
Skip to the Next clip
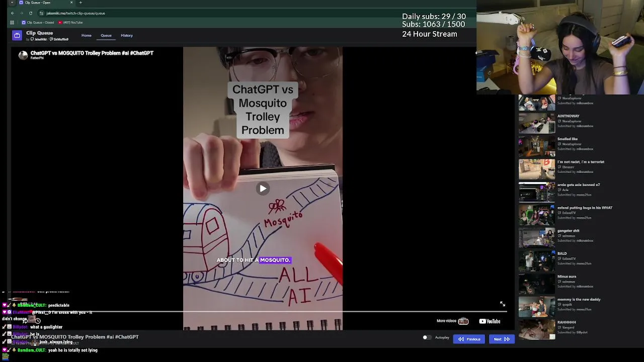coord(502,339)
